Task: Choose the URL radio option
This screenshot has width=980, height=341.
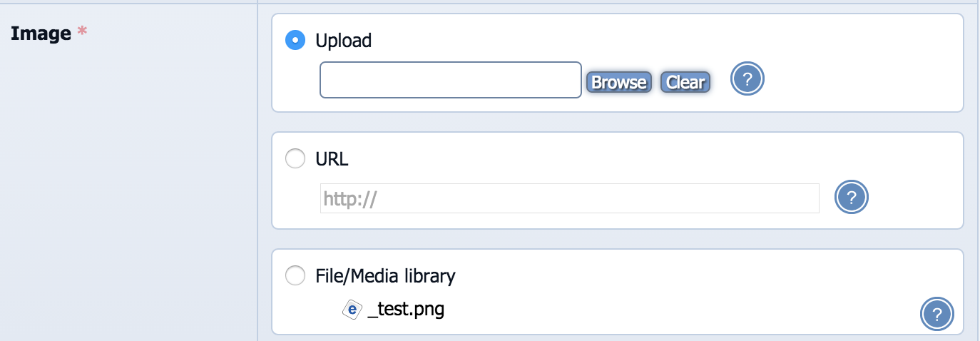Action: coord(295,159)
